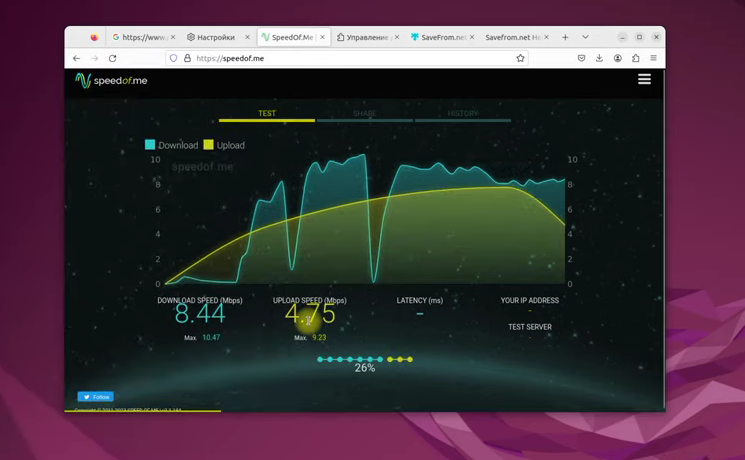Go back with the back arrow
The image size is (745, 460).
point(76,58)
